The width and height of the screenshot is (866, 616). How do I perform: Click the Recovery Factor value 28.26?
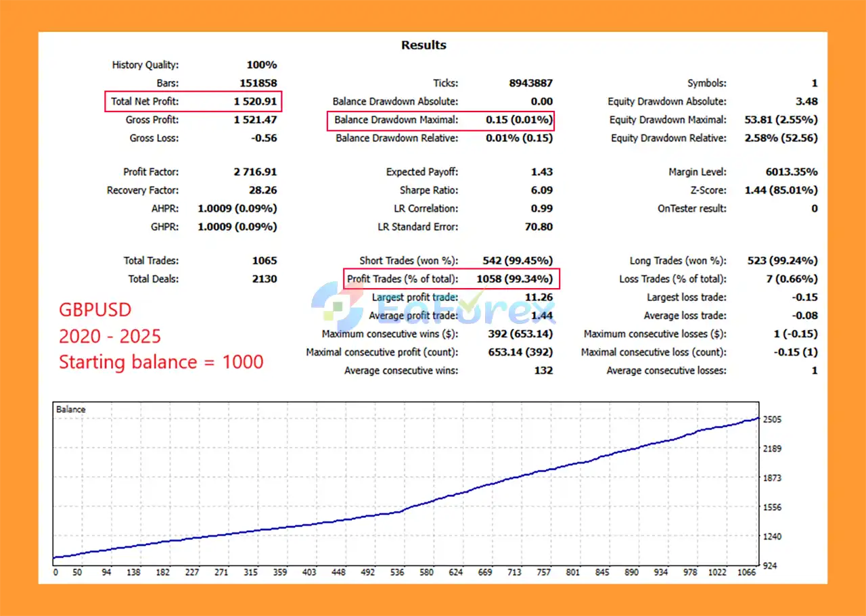tap(263, 191)
